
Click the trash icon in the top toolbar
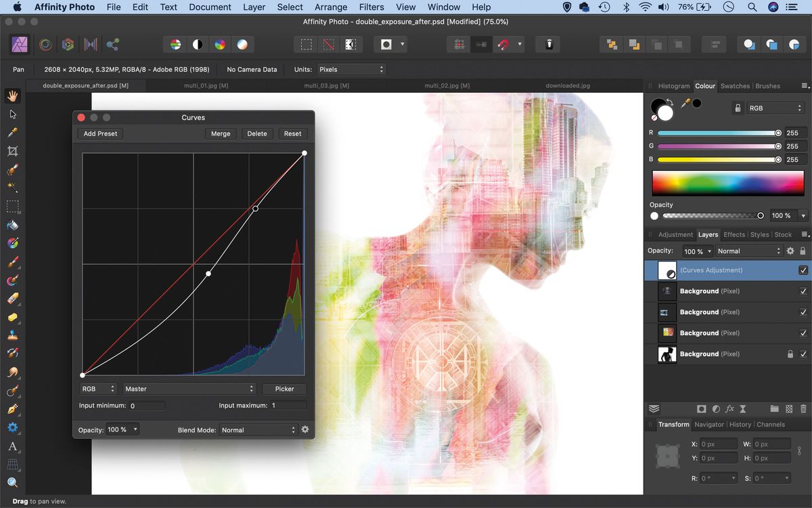pyautogui.click(x=548, y=43)
